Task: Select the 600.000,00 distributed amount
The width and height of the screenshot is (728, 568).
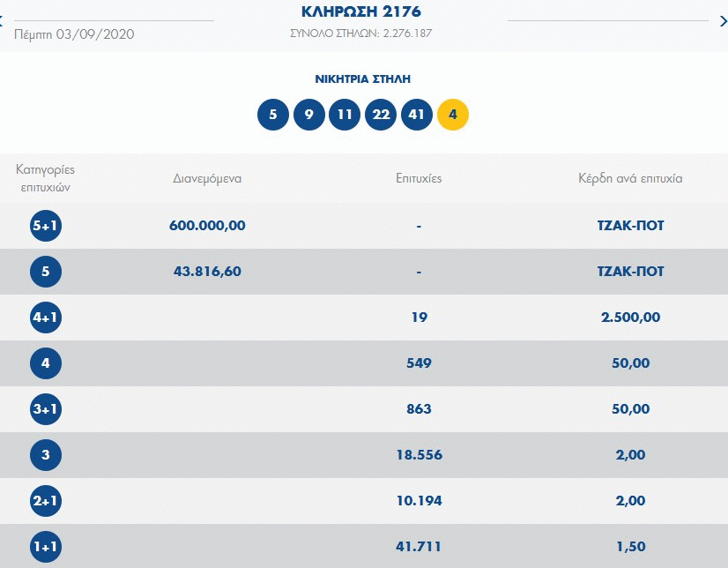Action: click(x=208, y=226)
